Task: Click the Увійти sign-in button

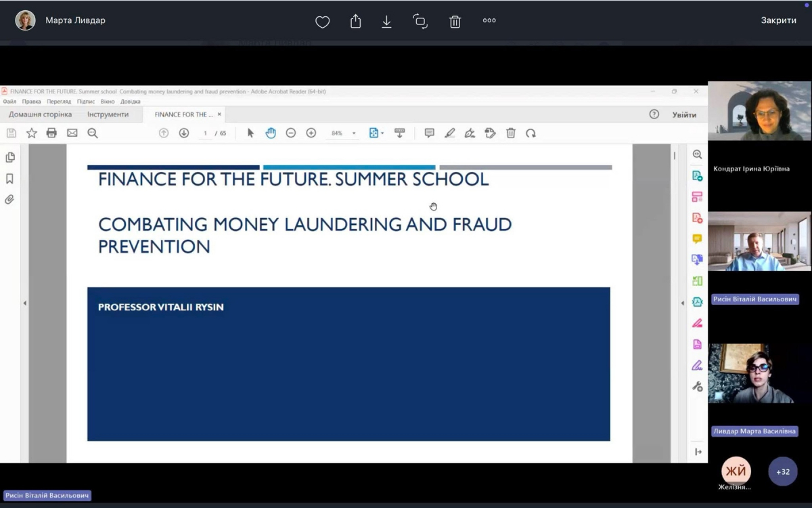Action: pyautogui.click(x=684, y=114)
